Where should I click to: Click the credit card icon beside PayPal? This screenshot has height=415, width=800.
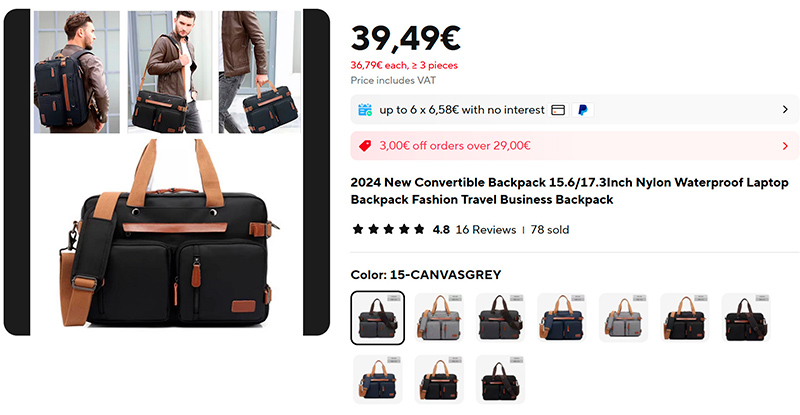point(558,110)
